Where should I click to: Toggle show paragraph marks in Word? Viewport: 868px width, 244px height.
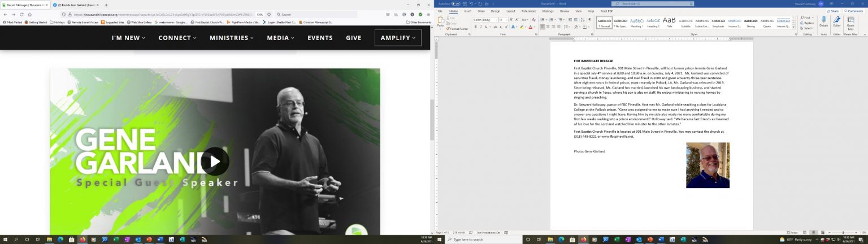click(x=589, y=20)
